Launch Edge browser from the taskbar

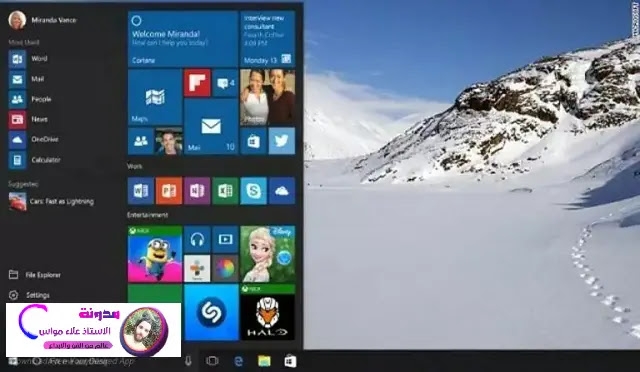(238, 361)
